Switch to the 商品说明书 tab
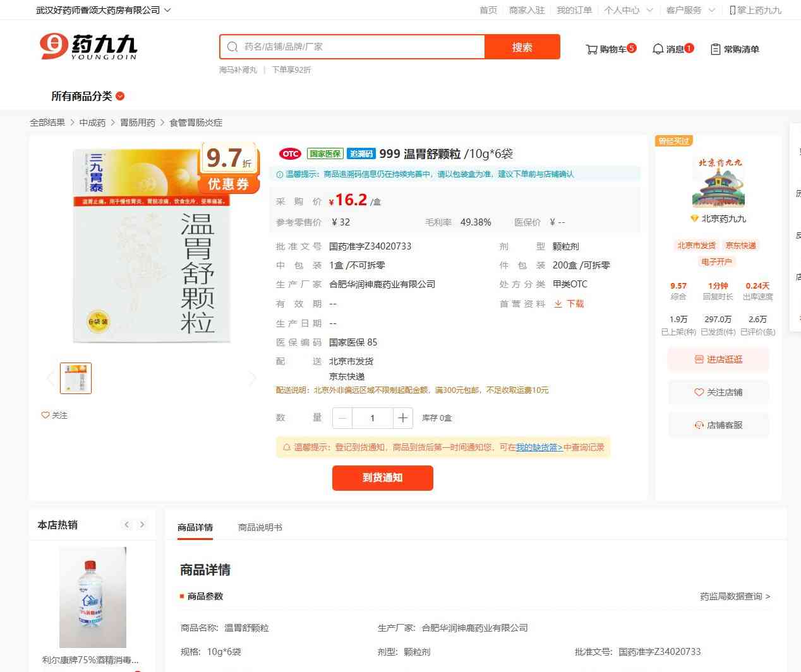The image size is (801, 672). point(260,527)
